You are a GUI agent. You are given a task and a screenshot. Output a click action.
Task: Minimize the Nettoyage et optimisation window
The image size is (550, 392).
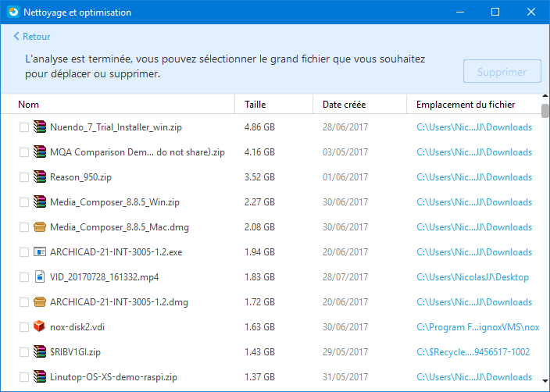[x=460, y=12]
